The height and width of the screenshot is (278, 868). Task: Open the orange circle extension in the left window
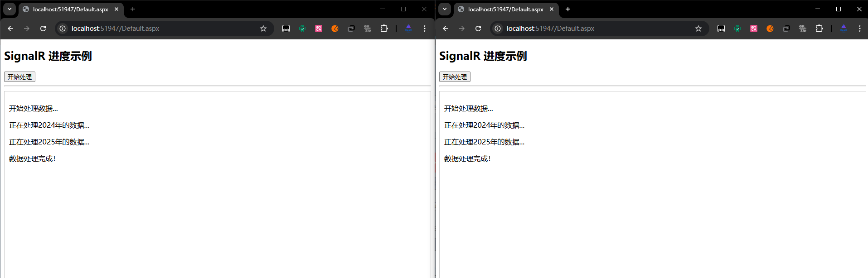335,29
